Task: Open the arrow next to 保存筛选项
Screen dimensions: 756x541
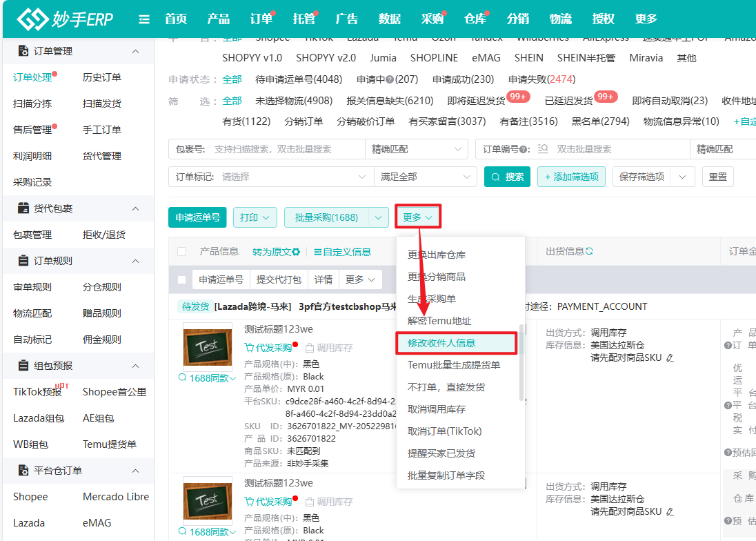Action: tap(683, 177)
